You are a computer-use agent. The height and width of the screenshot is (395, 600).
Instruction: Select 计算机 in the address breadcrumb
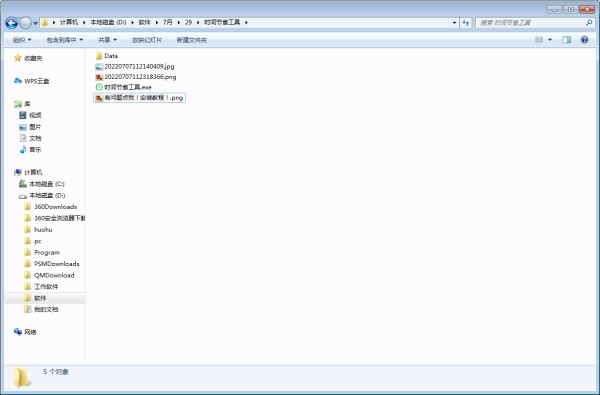point(69,23)
